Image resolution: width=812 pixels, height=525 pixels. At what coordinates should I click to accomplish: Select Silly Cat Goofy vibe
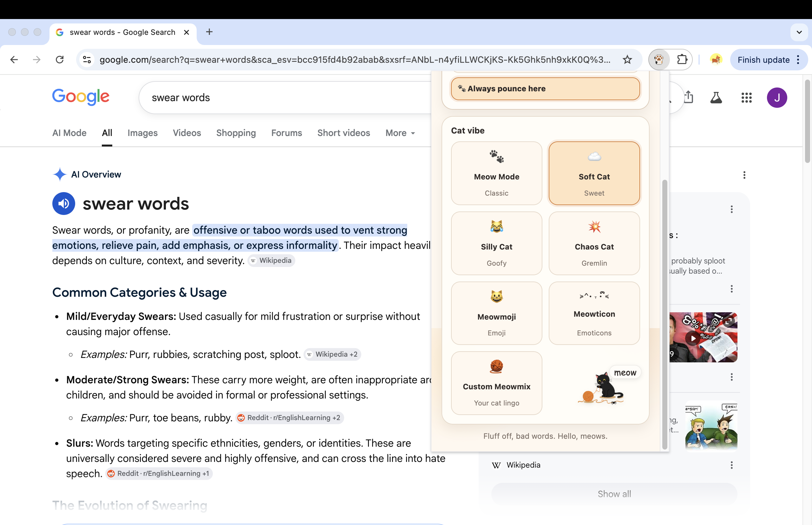click(496, 243)
